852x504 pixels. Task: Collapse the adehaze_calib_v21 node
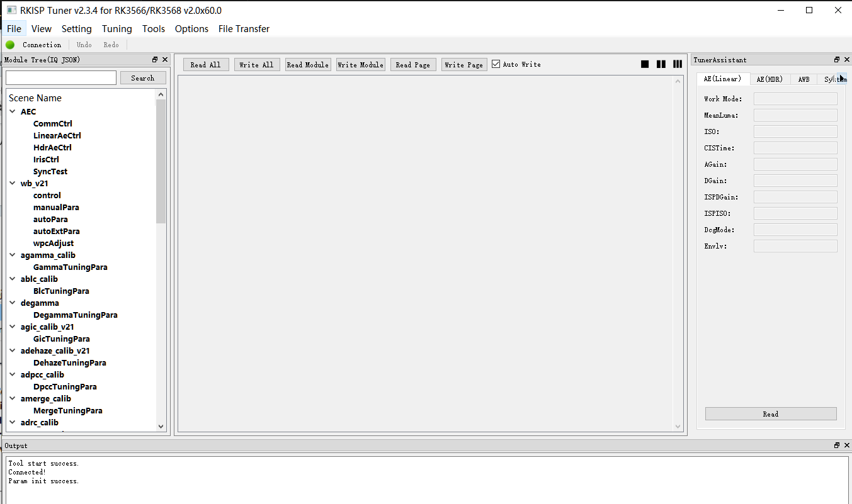click(x=13, y=351)
